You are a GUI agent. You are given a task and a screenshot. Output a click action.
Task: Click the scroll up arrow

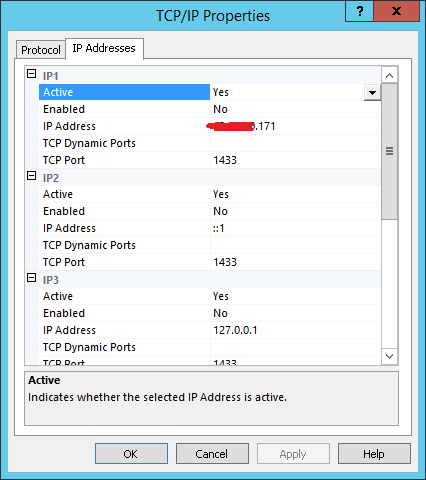point(389,76)
